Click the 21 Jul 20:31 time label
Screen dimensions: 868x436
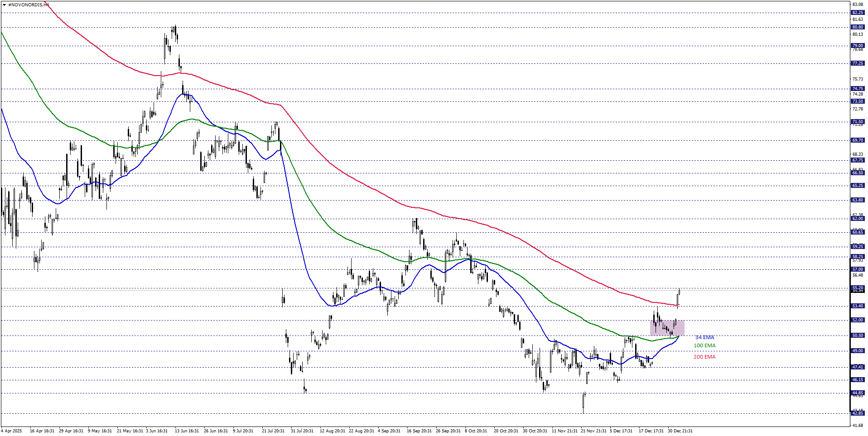[273, 431]
